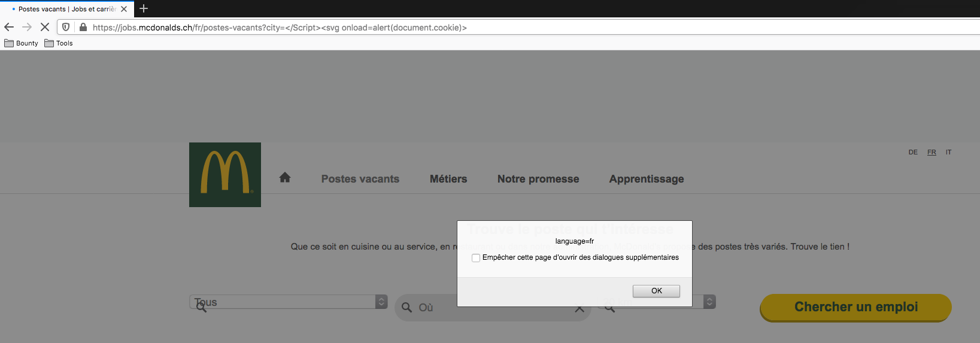980x343 pixels.
Task: Switch language to FR
Action: click(x=932, y=152)
